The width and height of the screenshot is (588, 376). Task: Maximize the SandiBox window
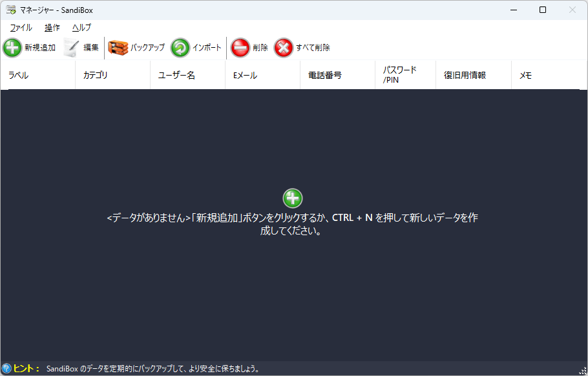(x=543, y=10)
